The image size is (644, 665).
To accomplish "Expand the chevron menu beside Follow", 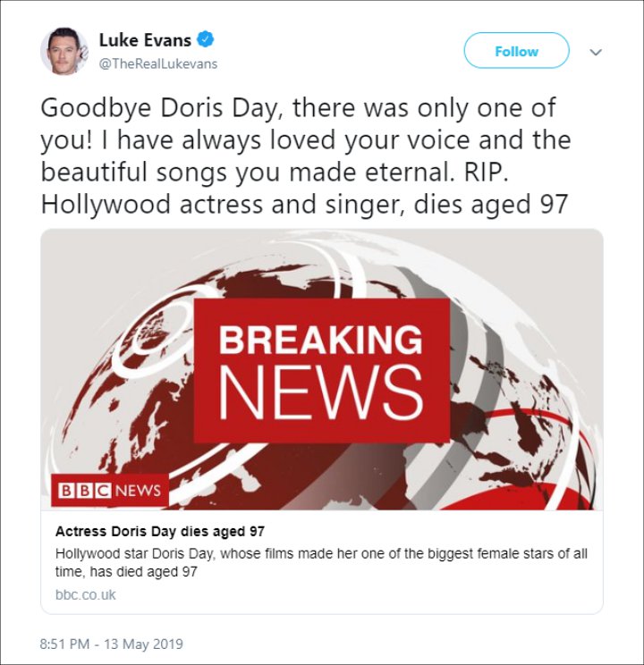I will [x=596, y=52].
